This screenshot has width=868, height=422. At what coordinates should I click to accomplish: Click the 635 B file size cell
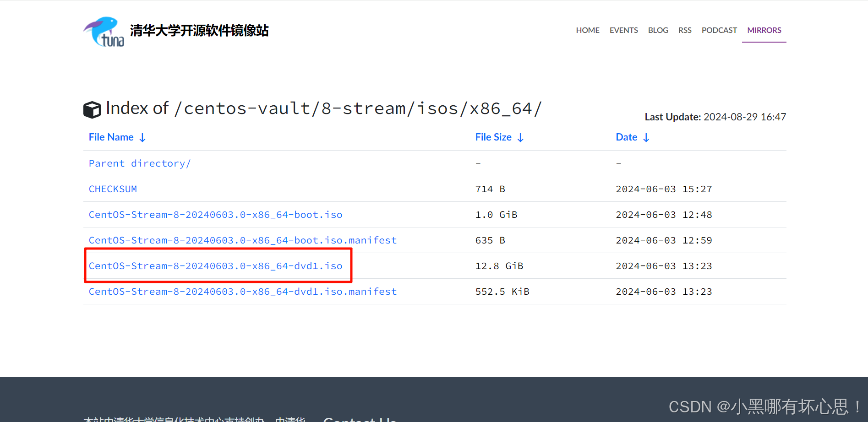(490, 240)
